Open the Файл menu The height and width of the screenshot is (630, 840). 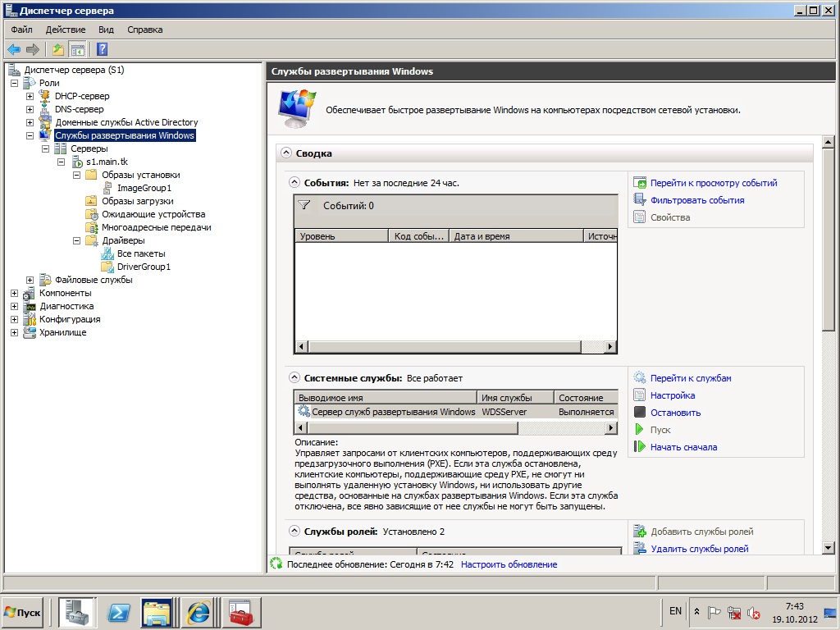[x=21, y=30]
